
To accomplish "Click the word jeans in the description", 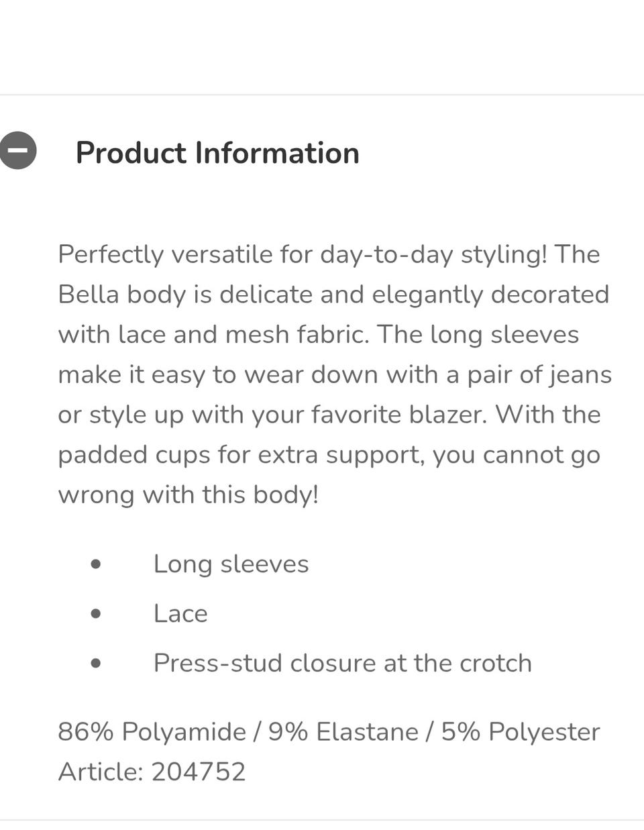I will point(580,374).
